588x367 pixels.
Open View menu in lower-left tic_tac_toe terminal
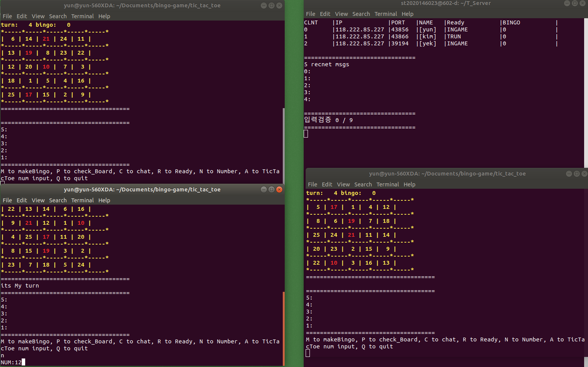coord(38,200)
